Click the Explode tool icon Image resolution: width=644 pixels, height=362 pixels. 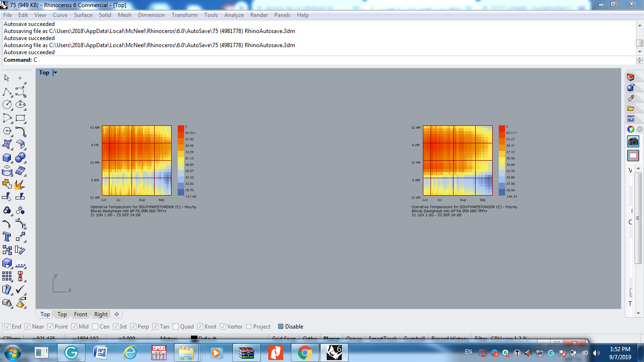tap(20, 184)
